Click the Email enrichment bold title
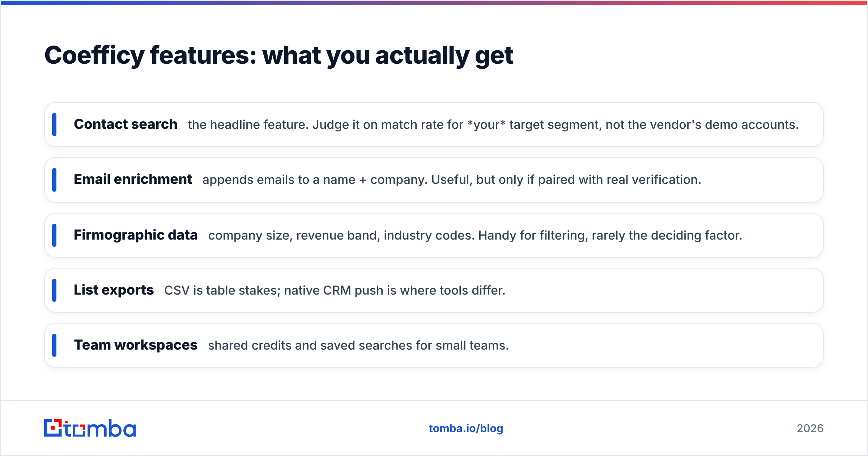868x456 pixels. [x=133, y=179]
